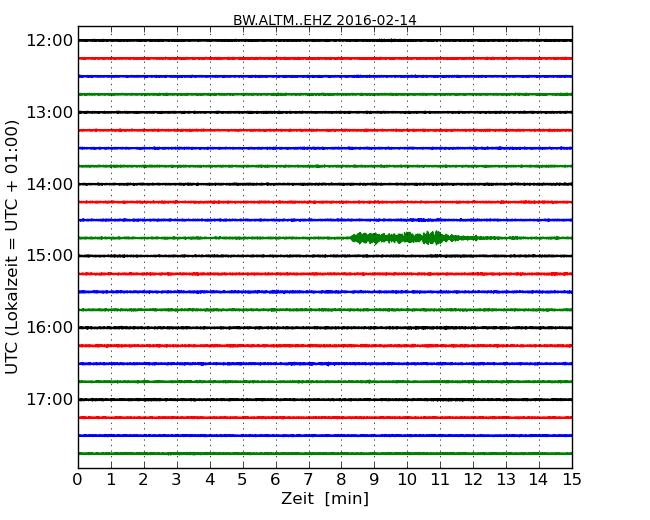Click the 13:00 label on the time axis
The height and width of the screenshot is (520, 650).
tap(49, 112)
